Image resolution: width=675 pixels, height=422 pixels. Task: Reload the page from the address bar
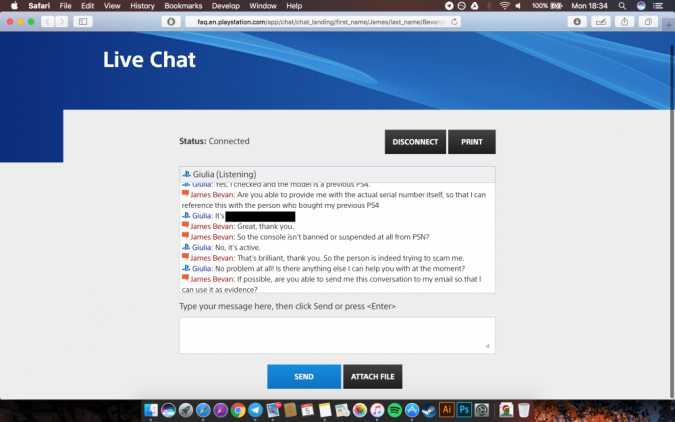456,21
